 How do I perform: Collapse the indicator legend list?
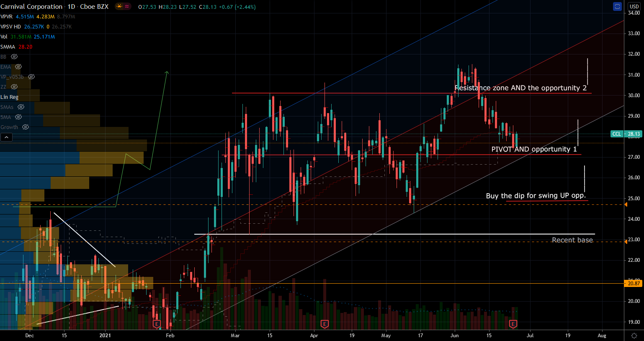point(6,137)
